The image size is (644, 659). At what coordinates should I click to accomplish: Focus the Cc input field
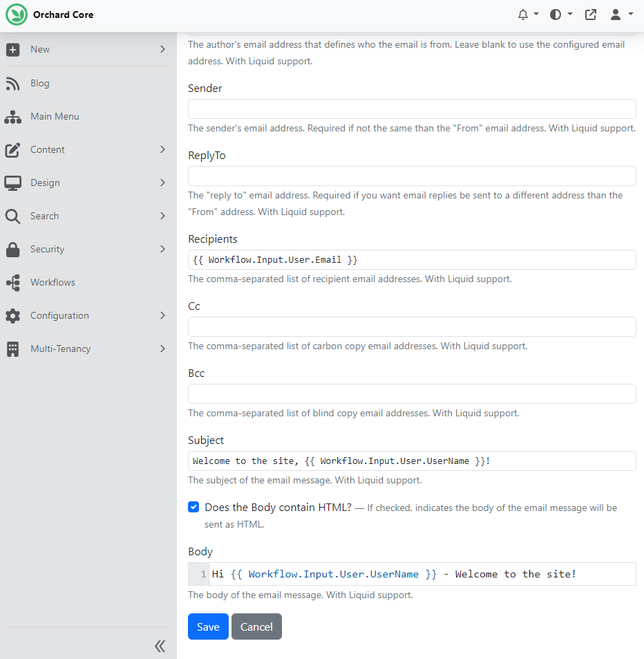click(x=412, y=326)
